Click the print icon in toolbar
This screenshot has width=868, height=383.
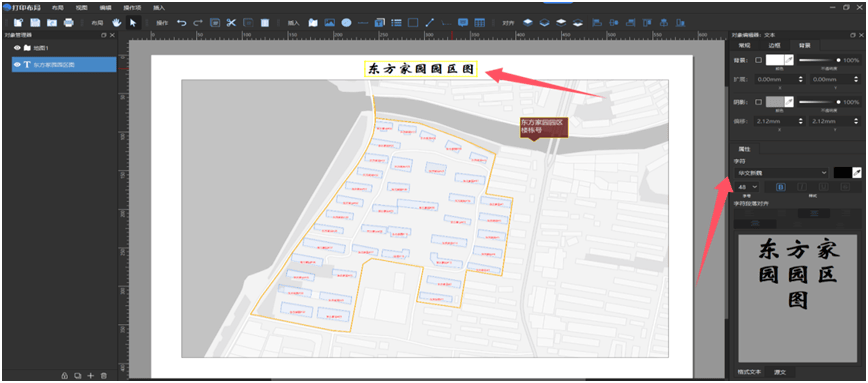click(69, 23)
